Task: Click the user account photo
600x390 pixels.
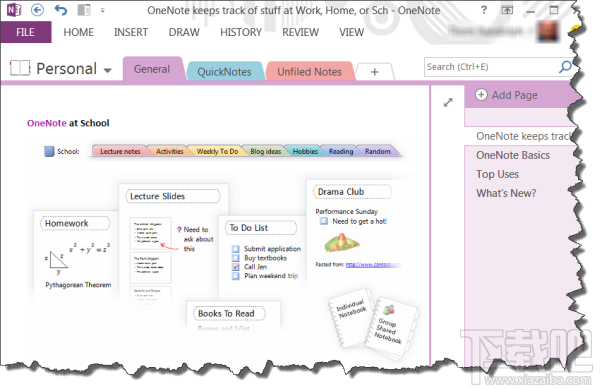Action: [x=549, y=31]
